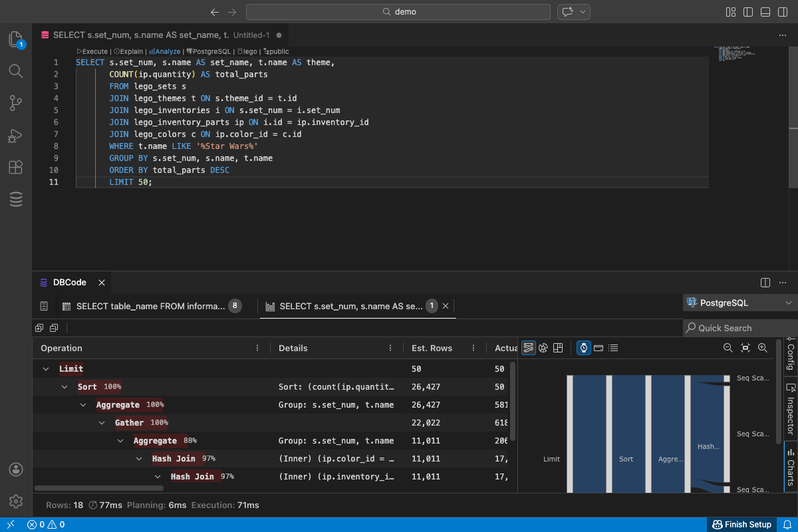Open the PostgreSQL connection dropdown
Viewport: 798px width, 532px height.
point(739,303)
